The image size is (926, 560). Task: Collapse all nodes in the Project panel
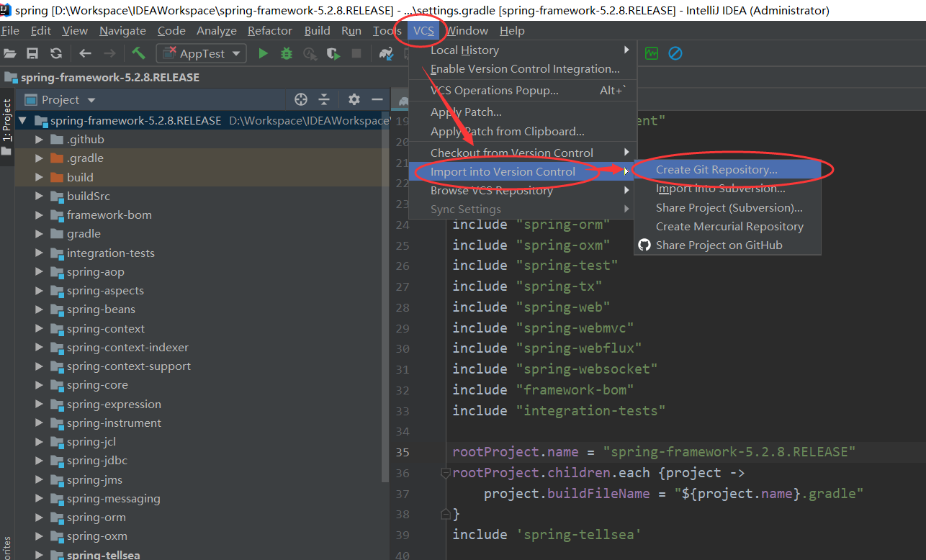[x=323, y=99]
